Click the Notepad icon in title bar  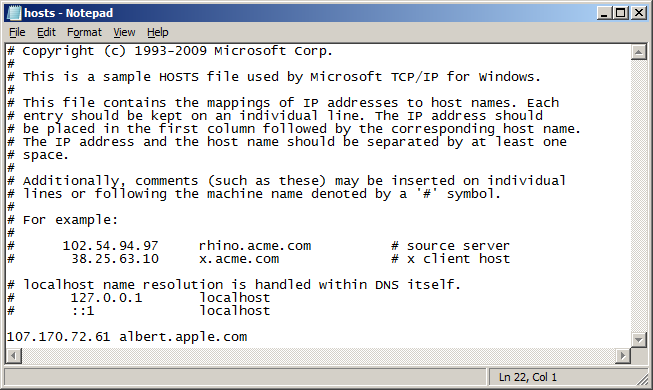14,13
